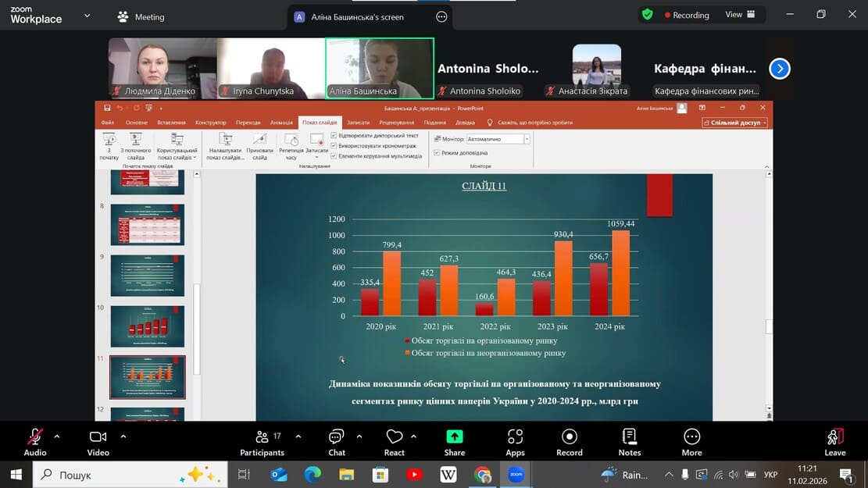The width and height of the screenshot is (868, 488).
Task: Toggle 'Використовувати хронометраж' checkbox
Action: [334, 145]
